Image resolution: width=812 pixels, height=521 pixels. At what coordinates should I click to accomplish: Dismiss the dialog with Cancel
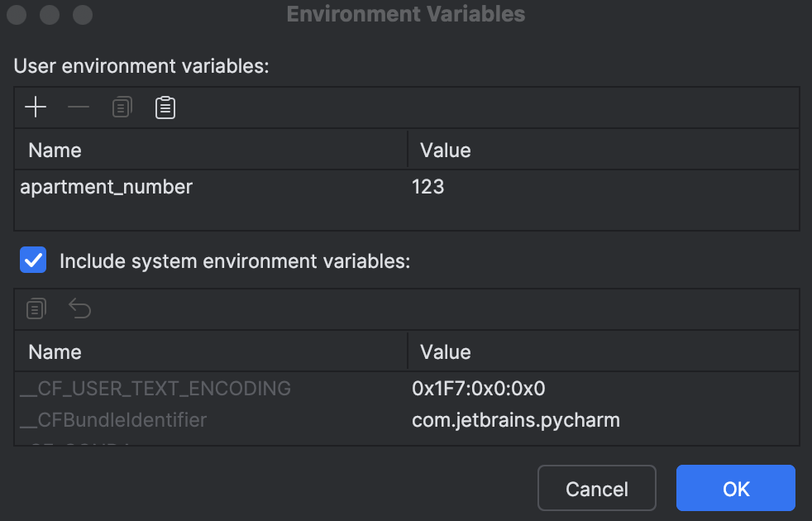coord(596,488)
